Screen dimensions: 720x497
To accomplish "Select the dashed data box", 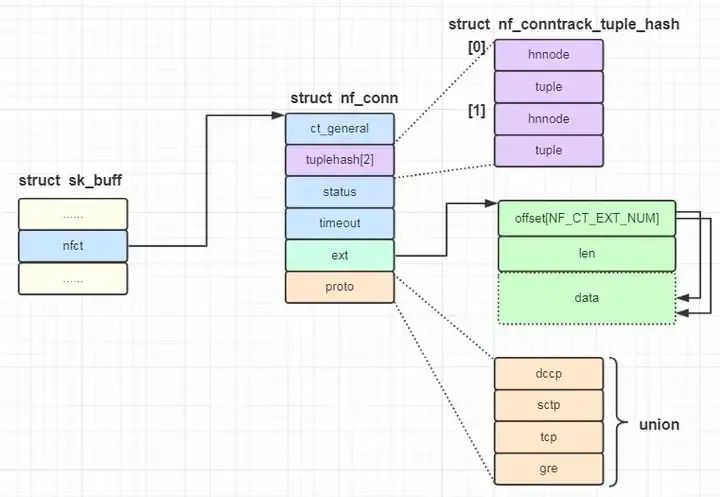I will (587, 298).
